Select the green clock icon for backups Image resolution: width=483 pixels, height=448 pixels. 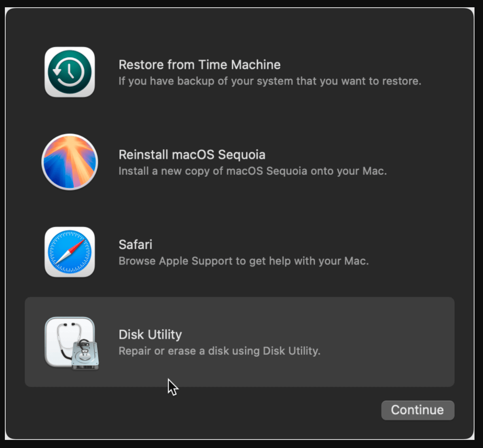(70, 72)
